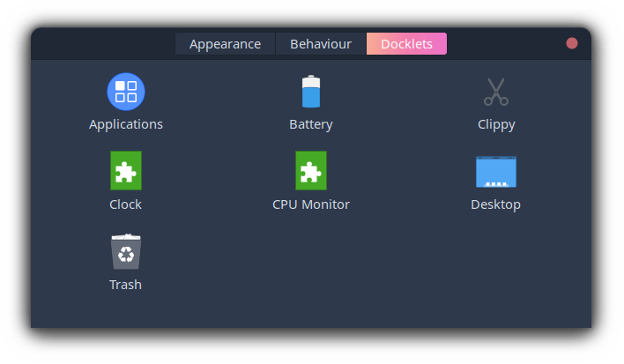
Task: Choose the Clippy scissors icon
Action: (x=496, y=92)
